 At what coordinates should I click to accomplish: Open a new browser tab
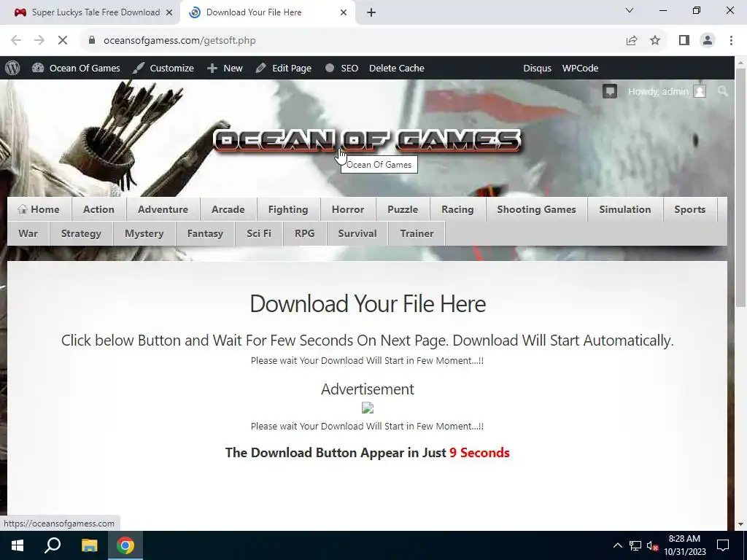pos(371,12)
